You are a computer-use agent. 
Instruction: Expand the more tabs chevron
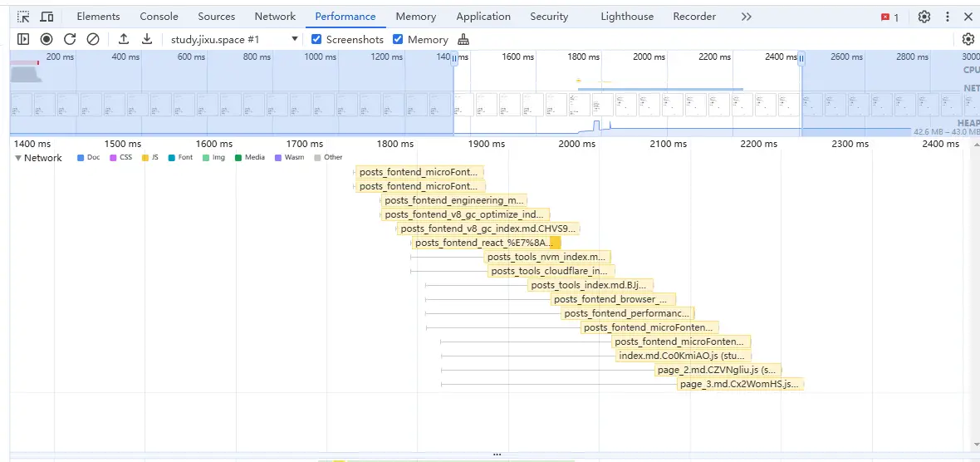(746, 17)
